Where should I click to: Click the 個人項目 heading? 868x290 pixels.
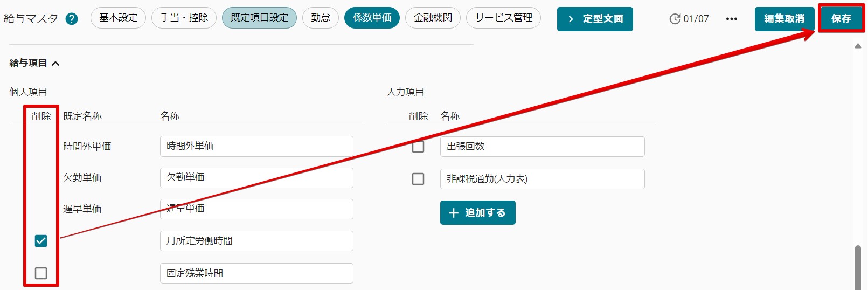tap(28, 92)
